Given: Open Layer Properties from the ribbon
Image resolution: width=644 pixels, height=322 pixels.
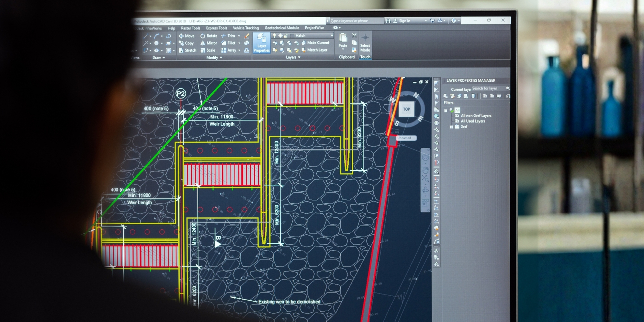Looking at the screenshot, I should click(261, 43).
